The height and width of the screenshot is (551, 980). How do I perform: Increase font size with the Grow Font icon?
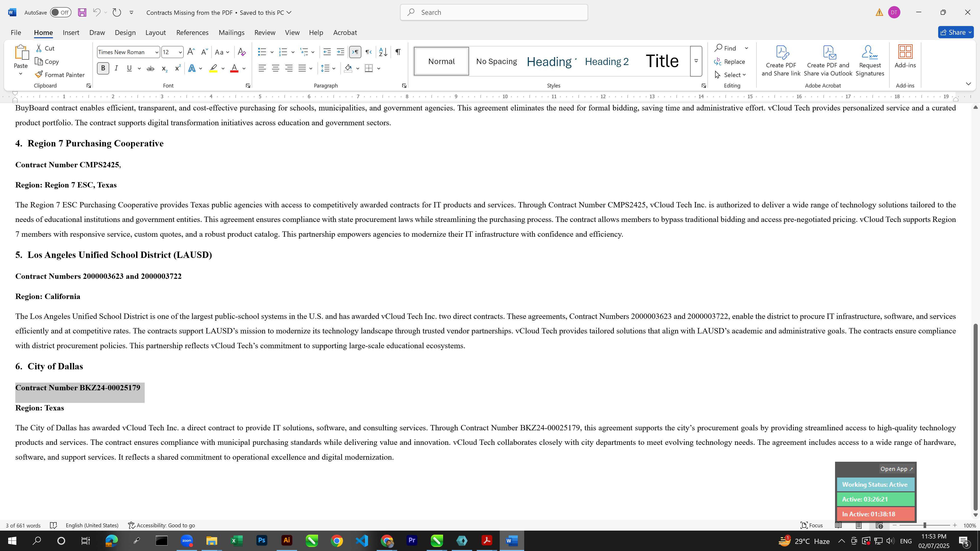[x=191, y=52]
